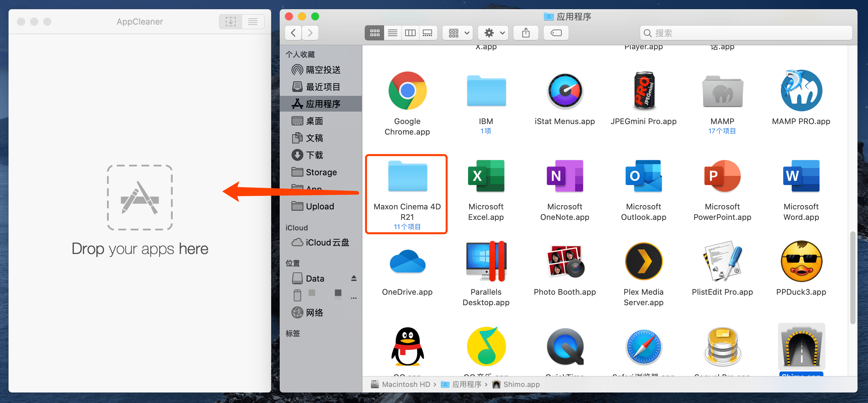Open Recents (最近项目) in sidebar

point(320,87)
